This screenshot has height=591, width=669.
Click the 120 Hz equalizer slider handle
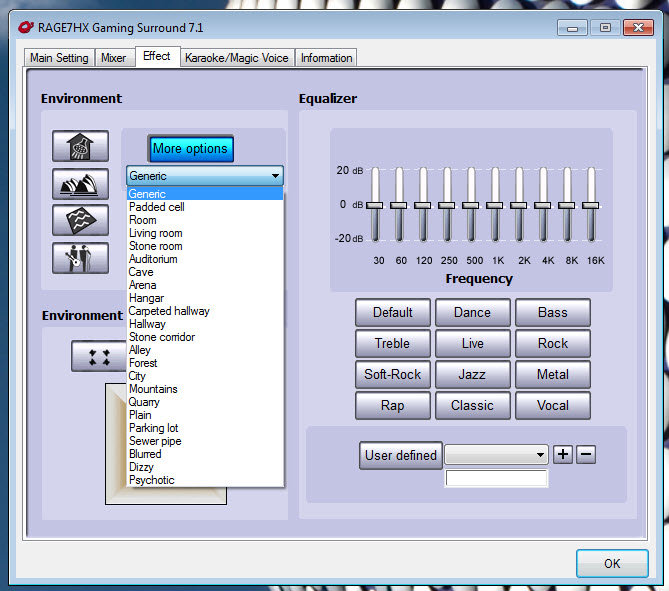pos(422,205)
